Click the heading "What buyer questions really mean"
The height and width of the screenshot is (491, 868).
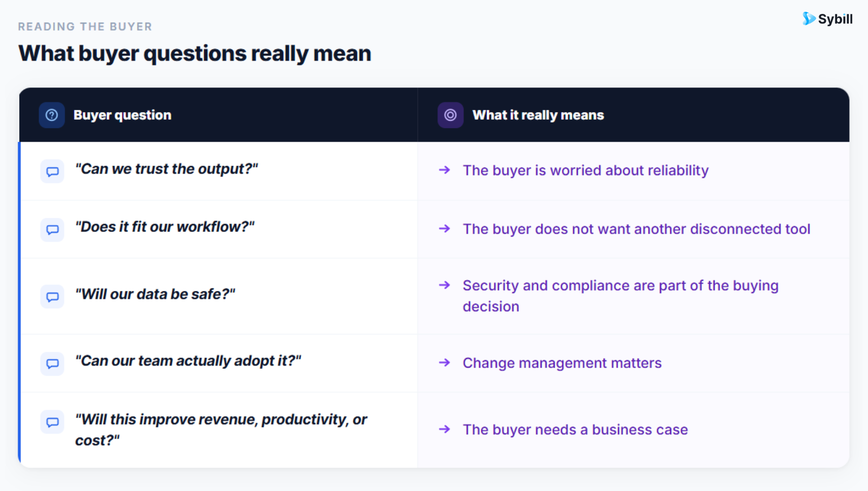click(195, 54)
